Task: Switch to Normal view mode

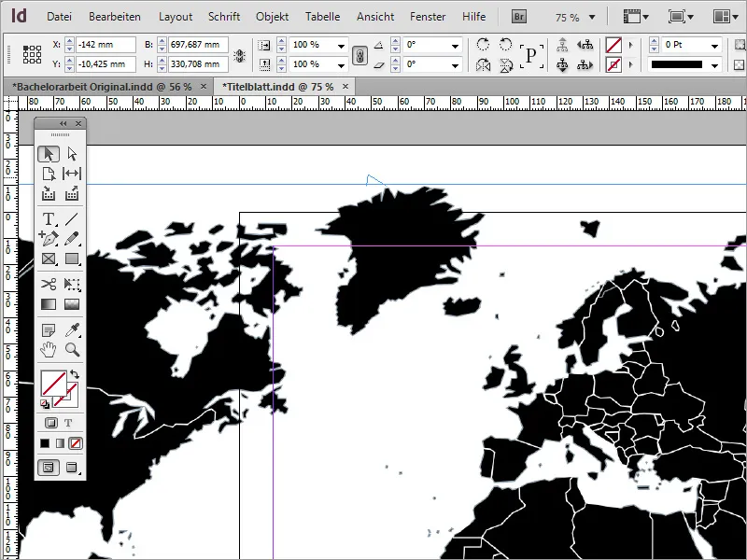Action: click(49, 468)
